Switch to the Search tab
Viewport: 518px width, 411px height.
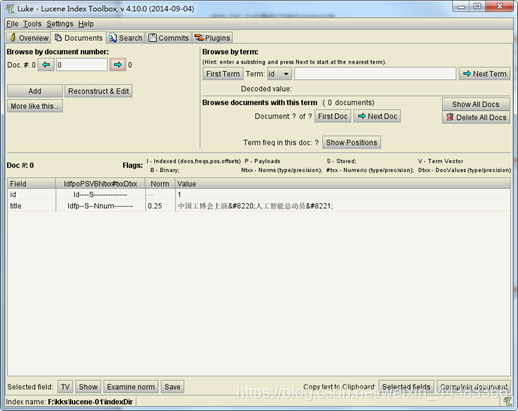(x=126, y=38)
